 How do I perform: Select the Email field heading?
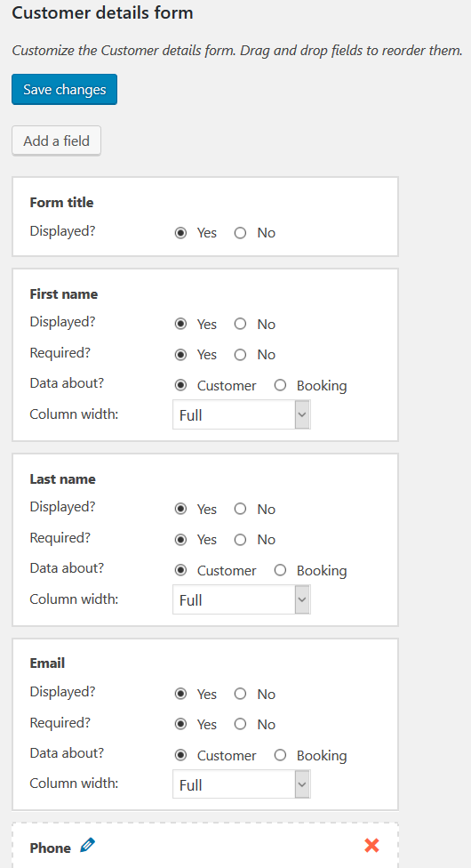[47, 663]
